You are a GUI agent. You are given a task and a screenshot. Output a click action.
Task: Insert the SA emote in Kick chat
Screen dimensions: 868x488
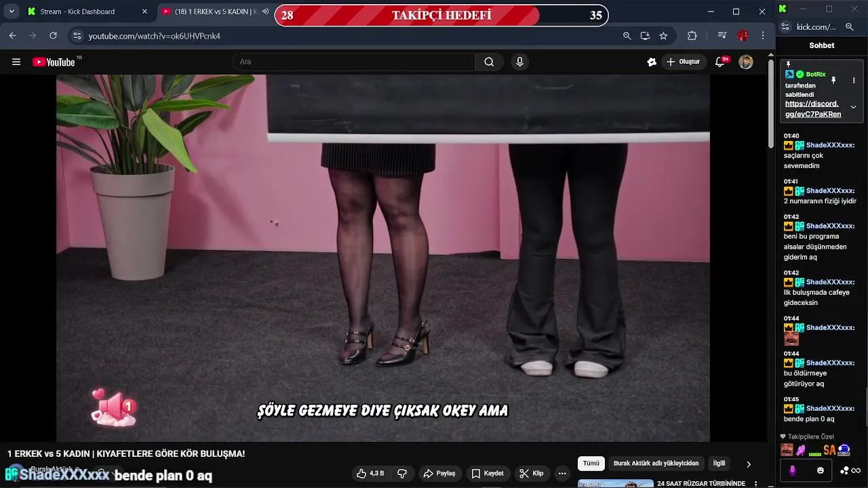(829, 449)
